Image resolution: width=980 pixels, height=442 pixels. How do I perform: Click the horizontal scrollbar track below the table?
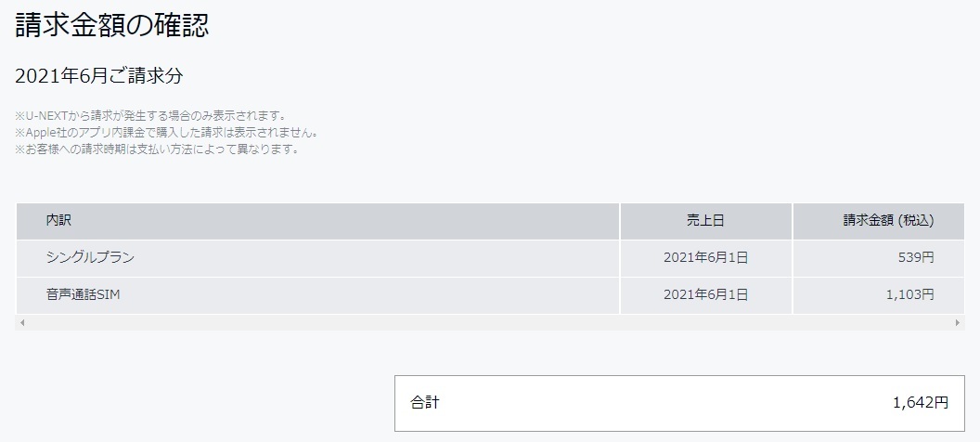click(490, 322)
